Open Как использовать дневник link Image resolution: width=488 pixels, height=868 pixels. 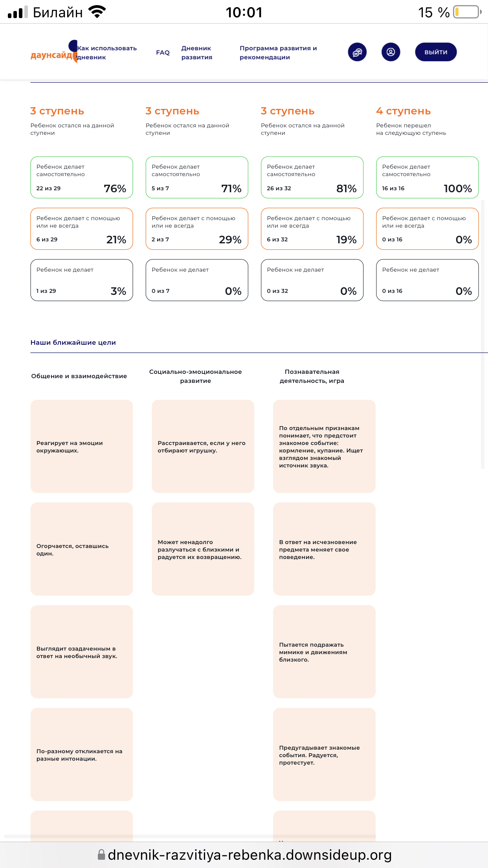tap(107, 53)
